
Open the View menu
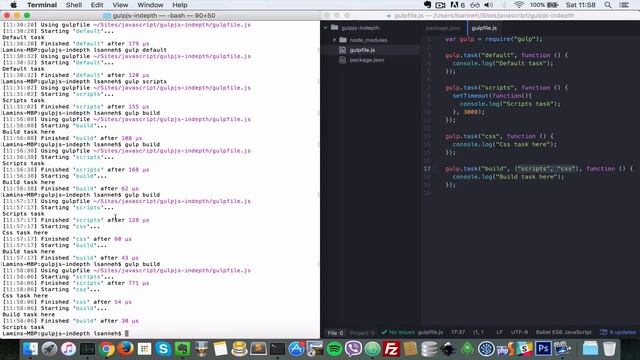pos(120,5)
